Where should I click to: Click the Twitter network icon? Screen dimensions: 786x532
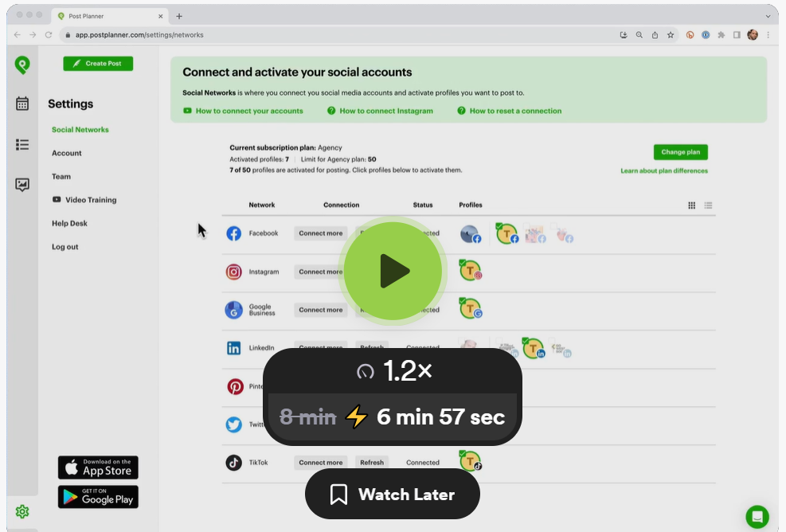coord(233,424)
